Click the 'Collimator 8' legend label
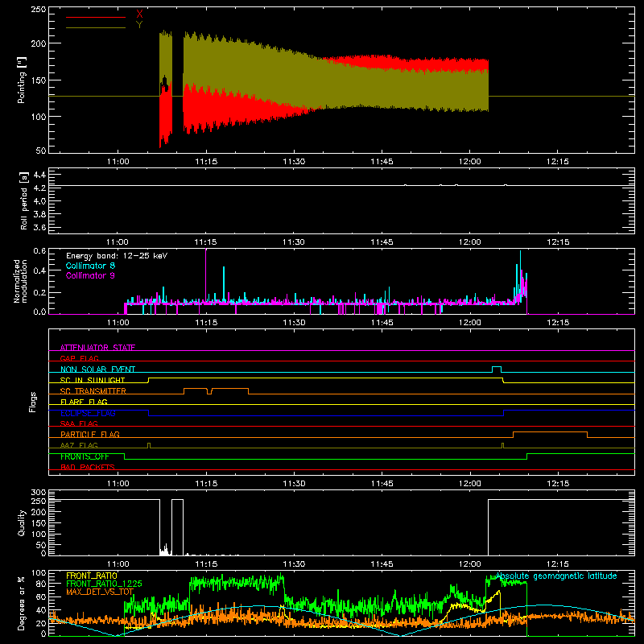Viewport: 644px width, 644px height. [x=90, y=266]
